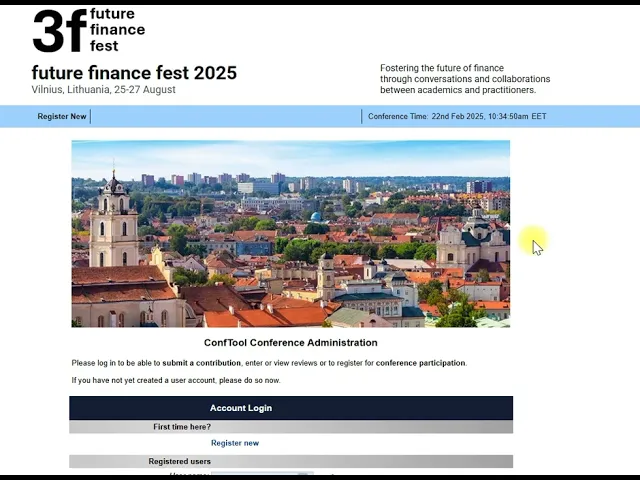Click the 'conference participation' bold text
The image size is (640, 480).
pyautogui.click(x=420, y=363)
